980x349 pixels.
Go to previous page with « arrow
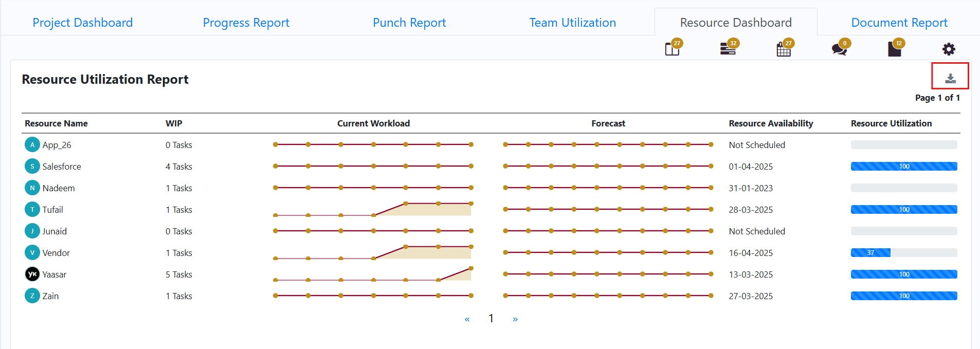[x=467, y=319]
